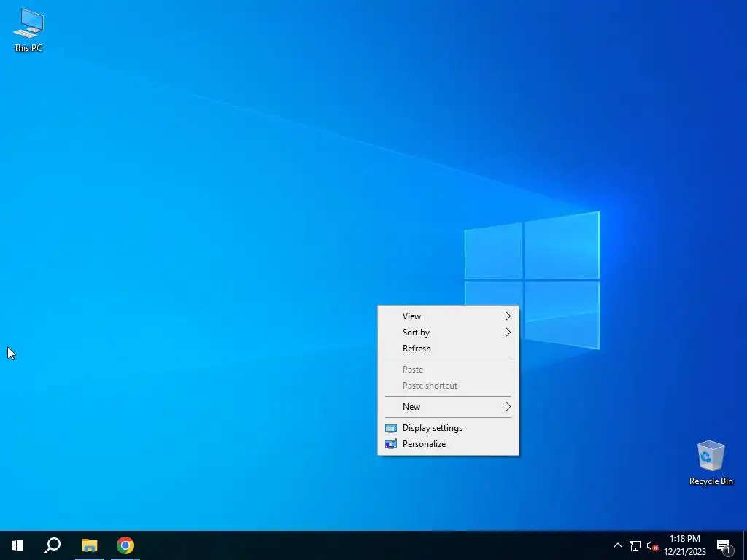Expand the New submenu arrow
Viewport: 747px width, 560px height.
point(508,407)
